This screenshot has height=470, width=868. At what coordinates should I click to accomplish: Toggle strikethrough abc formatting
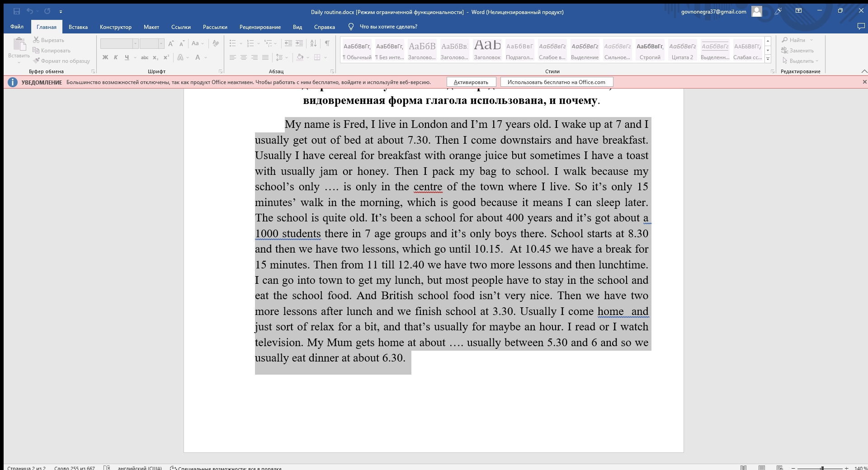pos(145,57)
